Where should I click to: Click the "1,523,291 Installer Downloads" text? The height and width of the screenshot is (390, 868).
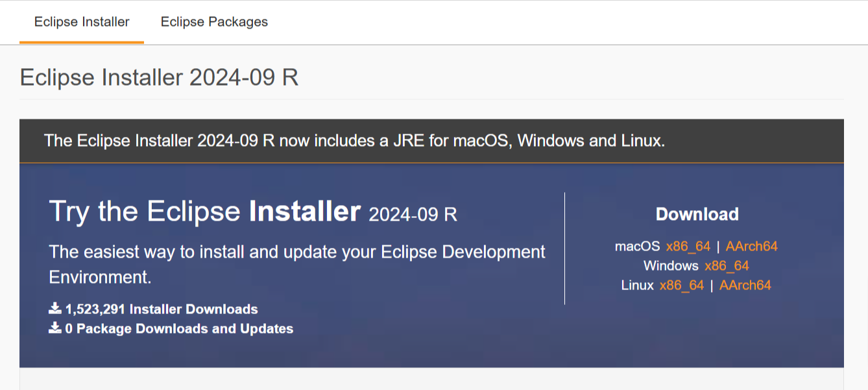point(162,310)
